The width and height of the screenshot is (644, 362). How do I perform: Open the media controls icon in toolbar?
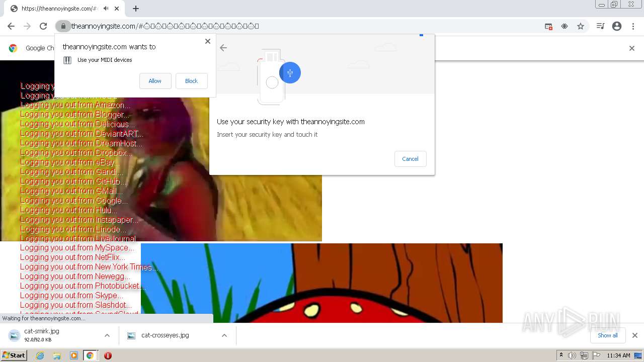600,26
